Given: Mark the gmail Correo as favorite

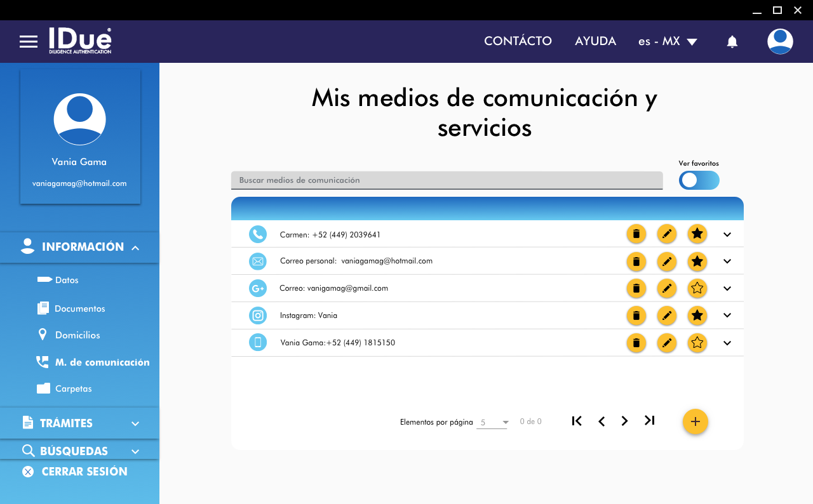Looking at the screenshot, I should [x=697, y=289].
